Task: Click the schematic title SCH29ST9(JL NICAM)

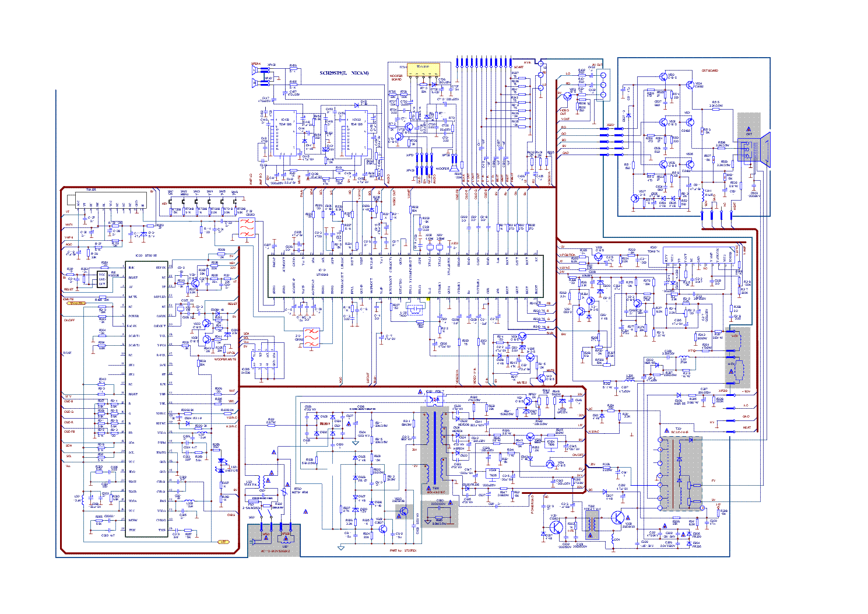Action: click(x=344, y=73)
